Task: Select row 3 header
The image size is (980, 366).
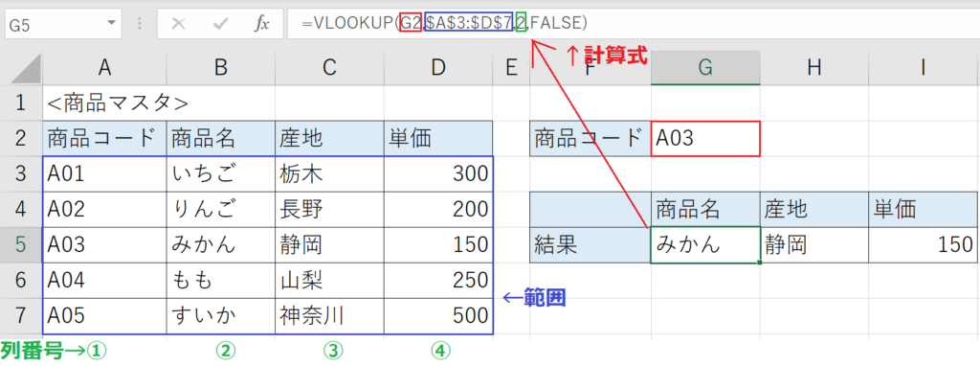Action: tap(21, 174)
